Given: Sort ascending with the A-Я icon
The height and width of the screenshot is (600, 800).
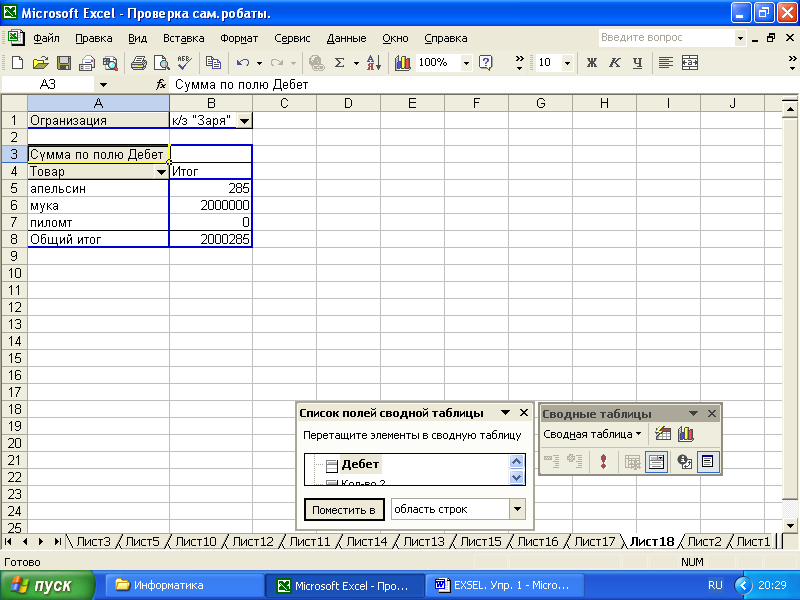Looking at the screenshot, I should click(x=374, y=63).
